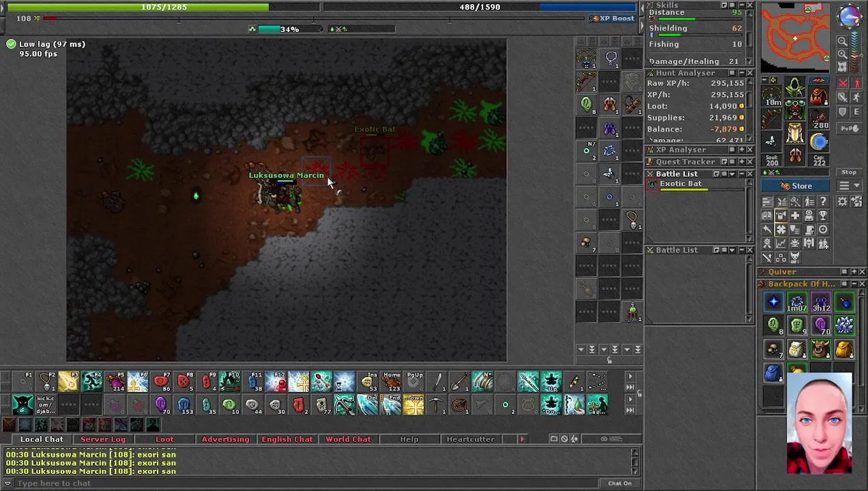Enable expert mode E button
This screenshot has height=491, width=868.
pos(857,111)
